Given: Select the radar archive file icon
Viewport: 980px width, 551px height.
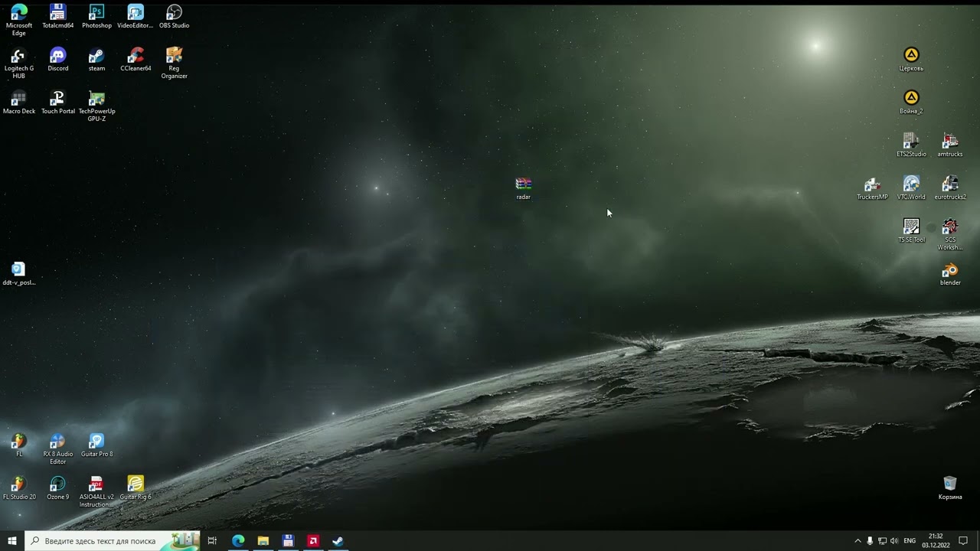Looking at the screenshot, I should [524, 188].
